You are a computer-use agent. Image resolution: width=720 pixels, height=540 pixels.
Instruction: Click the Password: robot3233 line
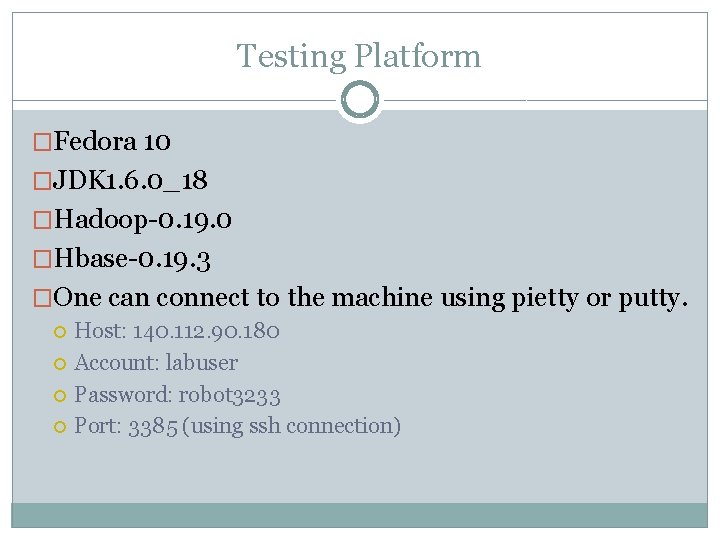pyautogui.click(x=177, y=395)
